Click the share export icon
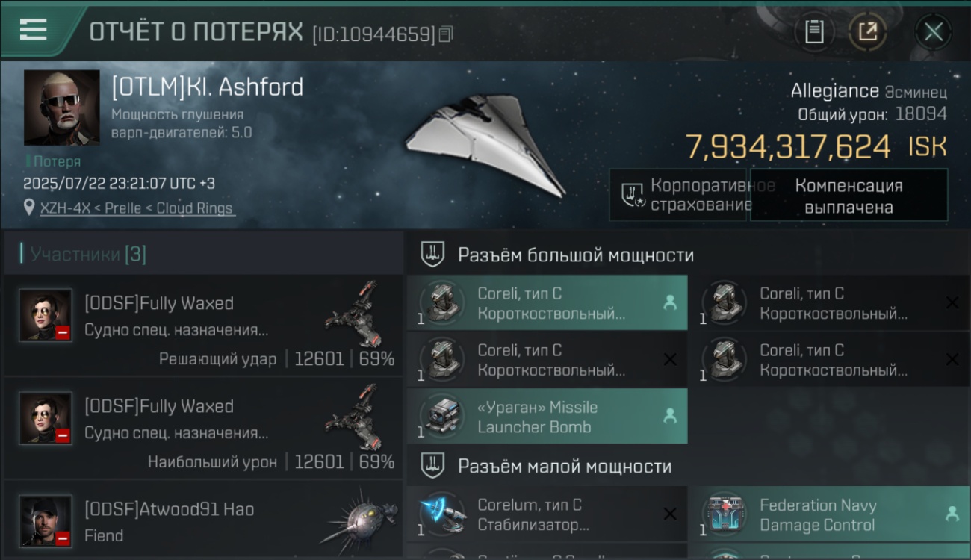Screen dimensions: 971x560 [x=868, y=32]
